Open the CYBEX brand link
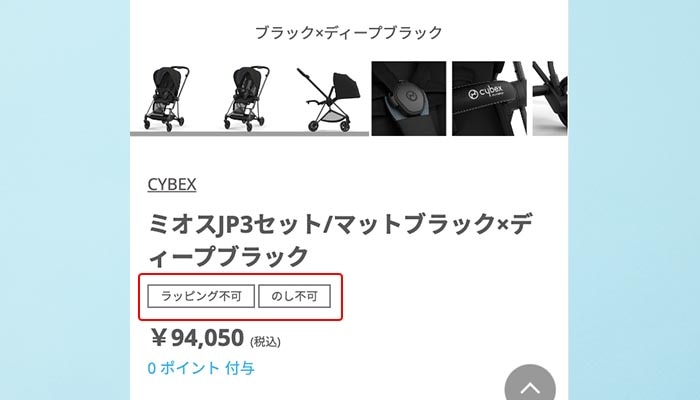700x400 pixels. [x=172, y=184]
